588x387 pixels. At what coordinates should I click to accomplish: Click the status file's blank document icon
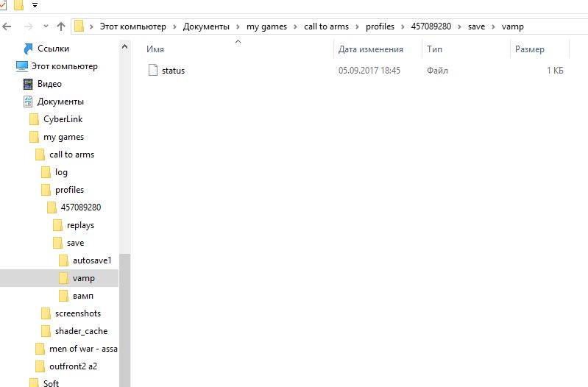pos(153,70)
